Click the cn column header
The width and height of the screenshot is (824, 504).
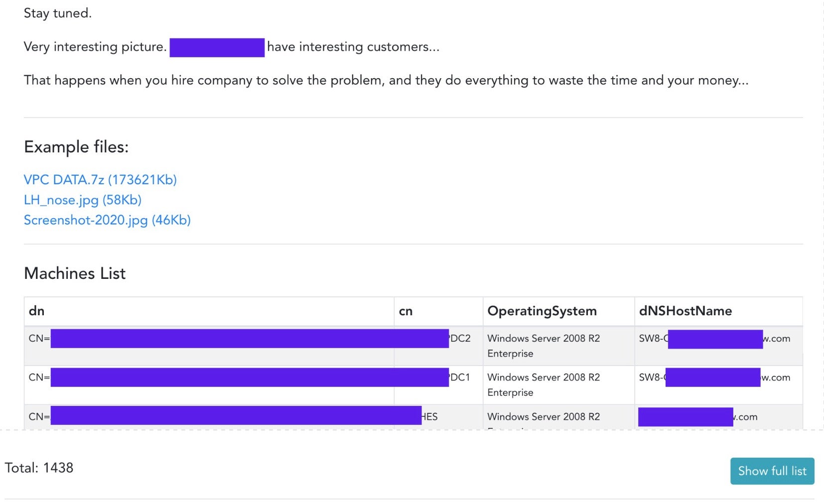point(406,311)
